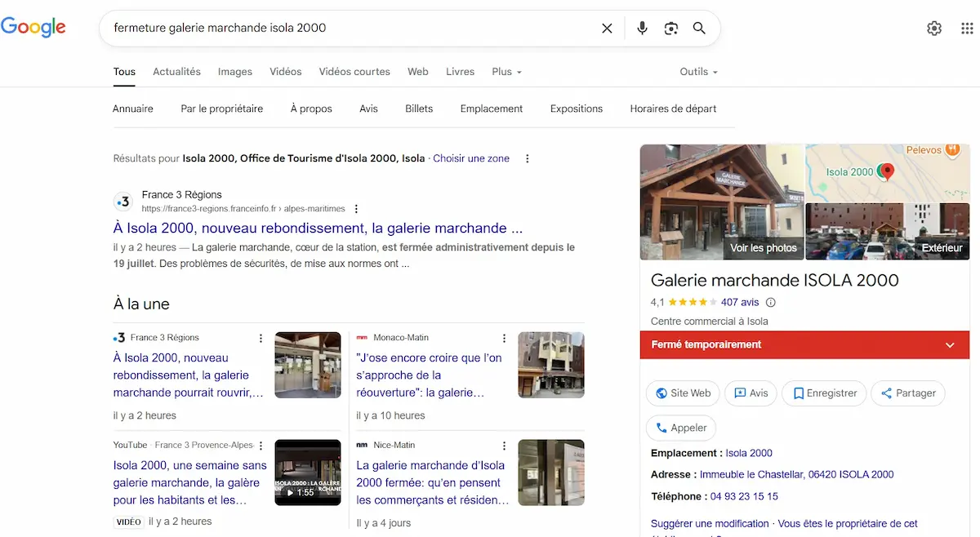Open the Google apps grid icon

(967, 29)
